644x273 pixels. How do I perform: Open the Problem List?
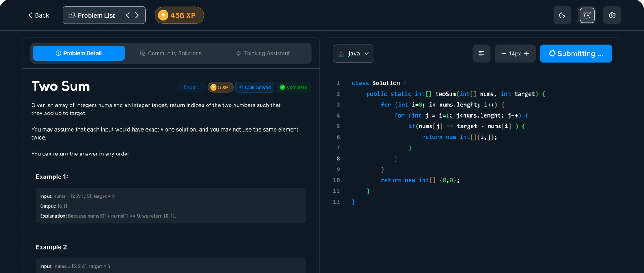tap(92, 15)
